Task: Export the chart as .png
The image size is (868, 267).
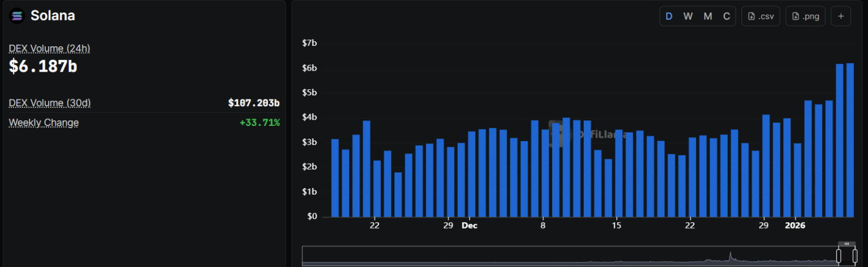Action: 805,16
